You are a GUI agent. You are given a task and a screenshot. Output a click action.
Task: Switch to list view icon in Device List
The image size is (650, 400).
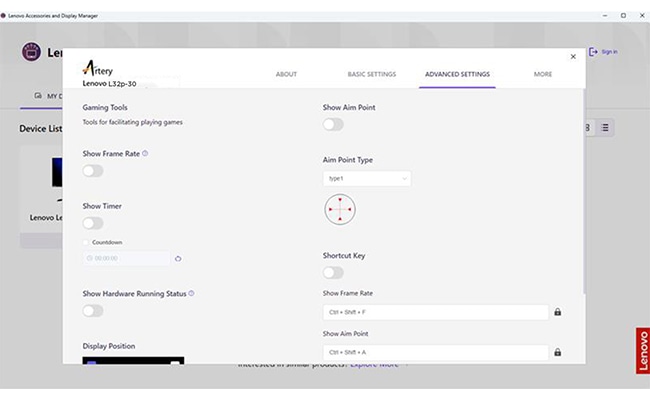(x=605, y=128)
